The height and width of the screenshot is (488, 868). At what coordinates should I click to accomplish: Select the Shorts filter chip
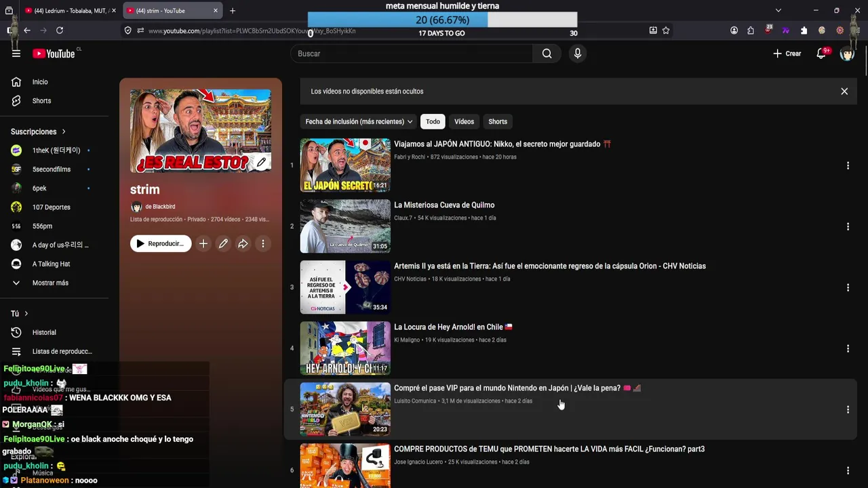coord(498,121)
